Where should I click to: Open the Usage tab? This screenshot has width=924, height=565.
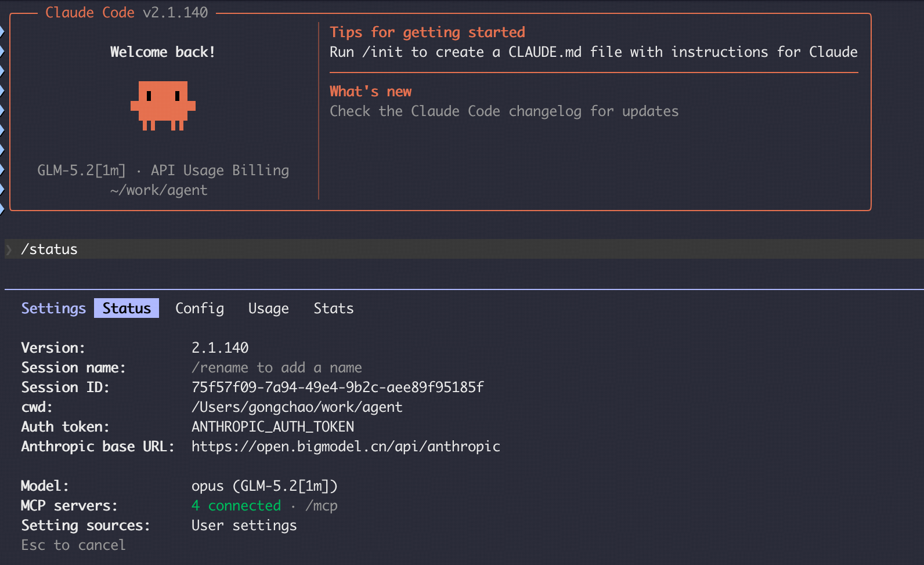pos(268,308)
